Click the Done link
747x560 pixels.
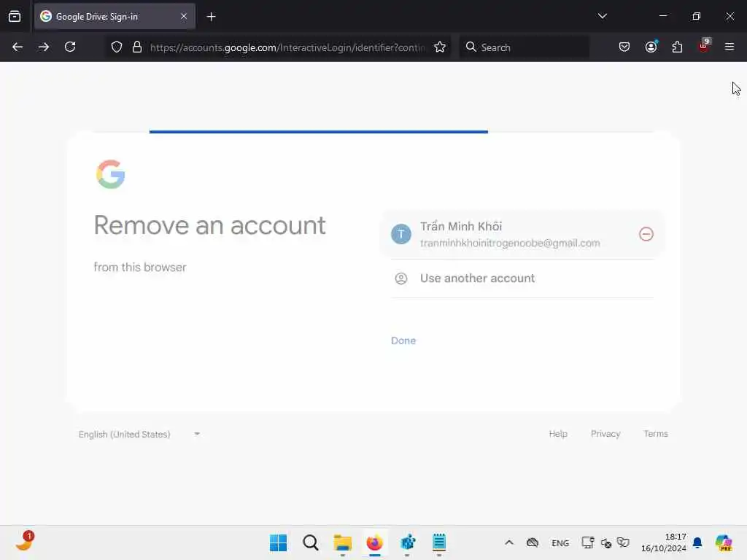(x=403, y=341)
